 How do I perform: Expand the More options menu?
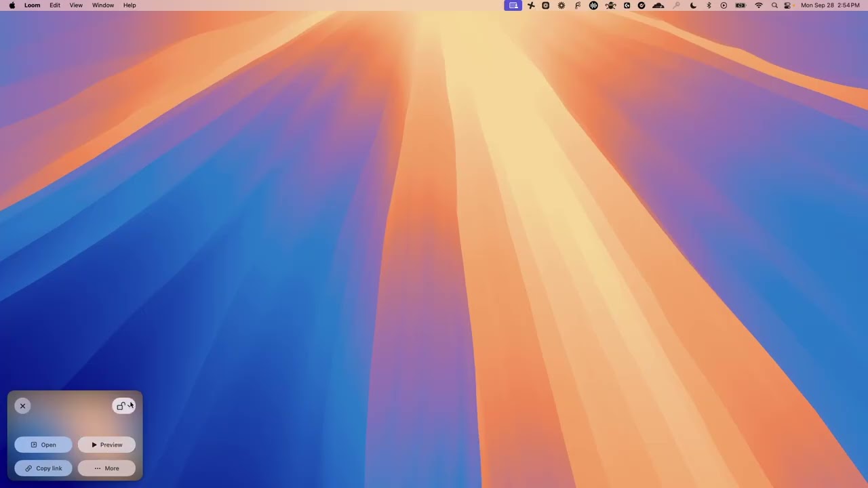coord(106,468)
